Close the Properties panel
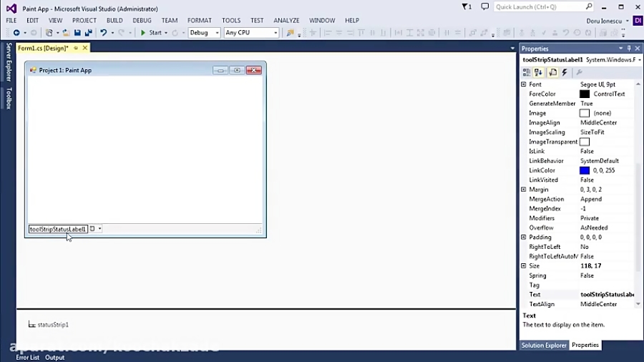Viewport: 644px width, 362px height. tap(638, 49)
